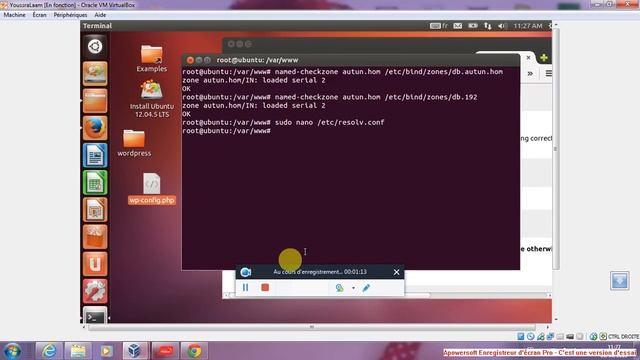Open Internet Explorer in Windows taskbar
The width and height of the screenshot is (640, 360).
[x=49, y=351]
